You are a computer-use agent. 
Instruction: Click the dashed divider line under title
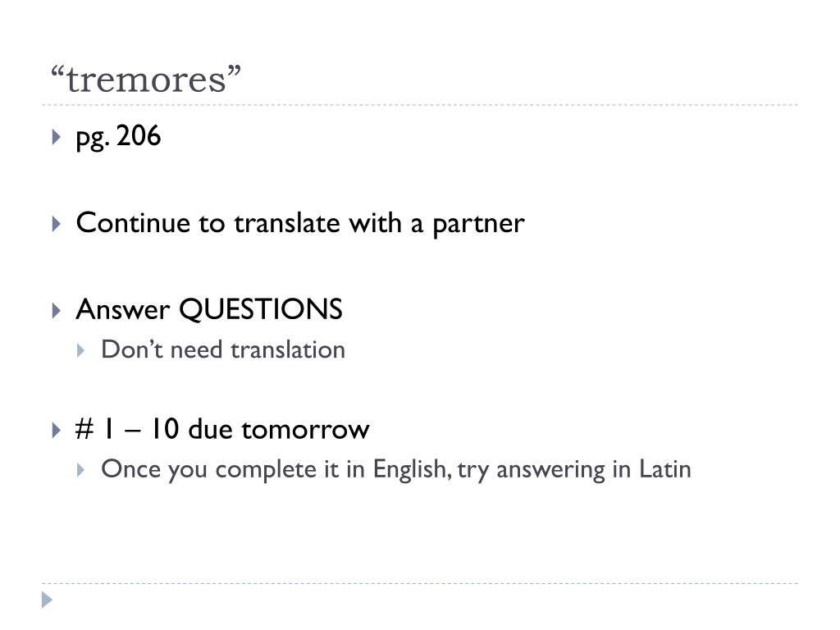pos(420,105)
